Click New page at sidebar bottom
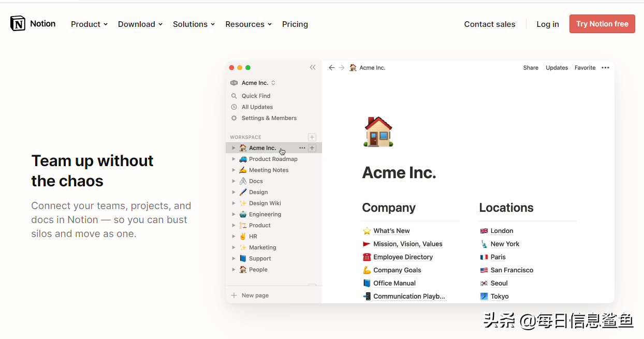 tap(255, 296)
